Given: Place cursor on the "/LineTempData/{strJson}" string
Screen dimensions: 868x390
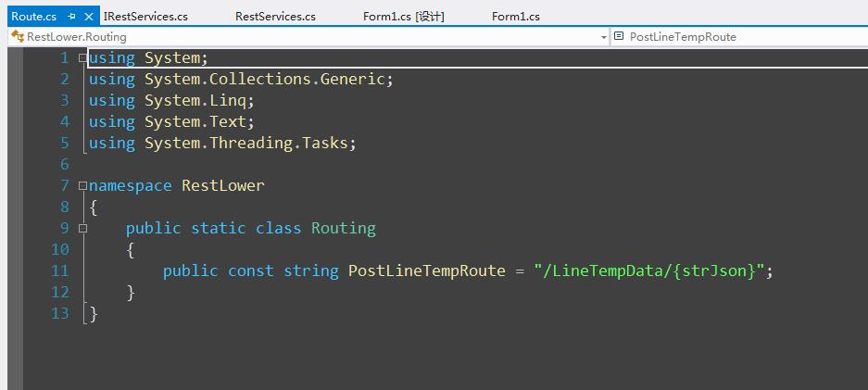Looking at the screenshot, I should coord(649,270).
